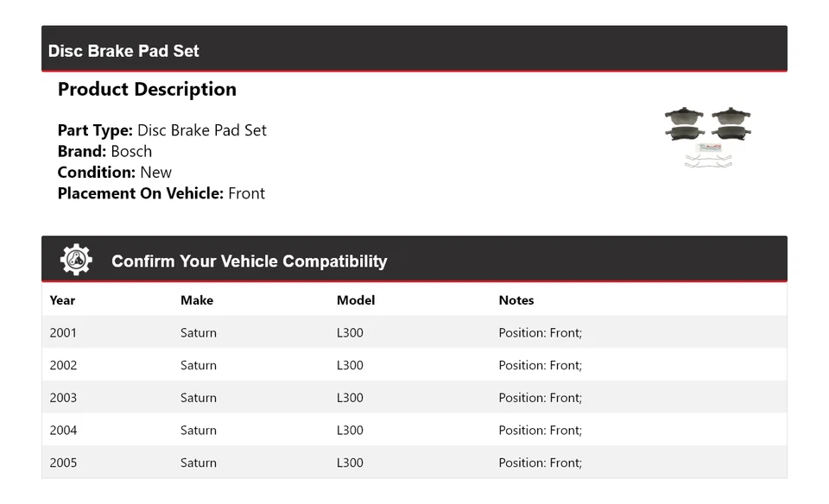
Task: Select the 2002 year cell
Action: pos(63,365)
